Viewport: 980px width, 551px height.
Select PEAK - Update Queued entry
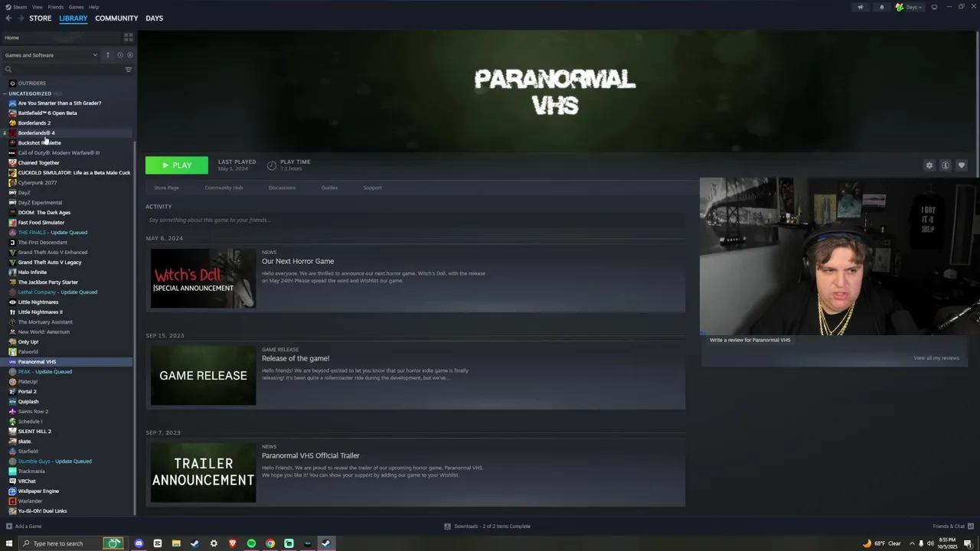(44, 372)
